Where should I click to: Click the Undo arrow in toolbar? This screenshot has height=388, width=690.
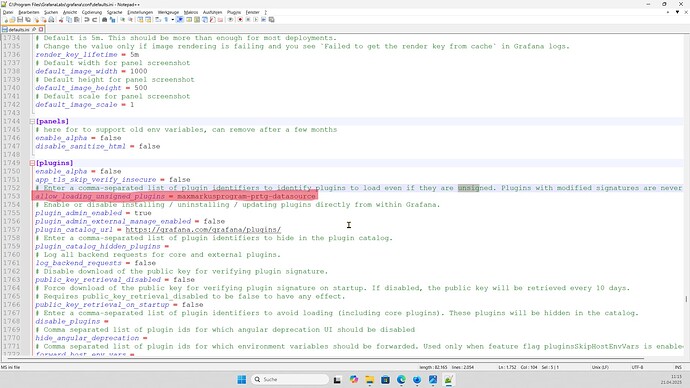tap(87, 20)
